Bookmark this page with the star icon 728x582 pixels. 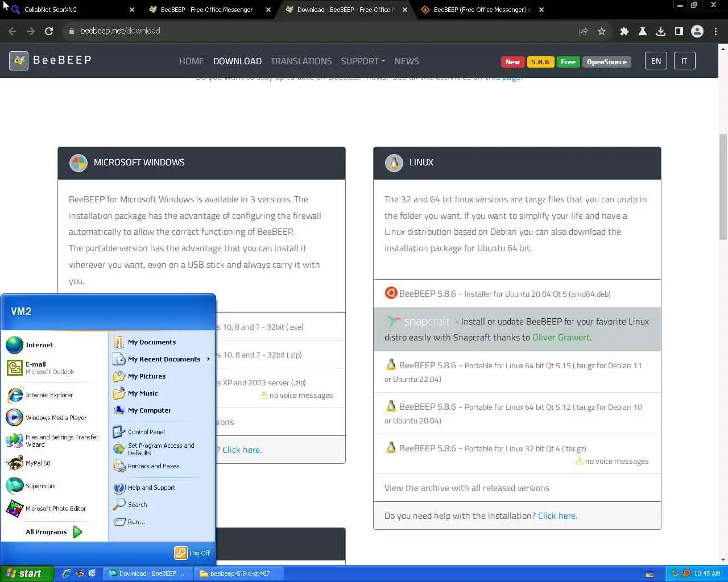click(x=602, y=31)
